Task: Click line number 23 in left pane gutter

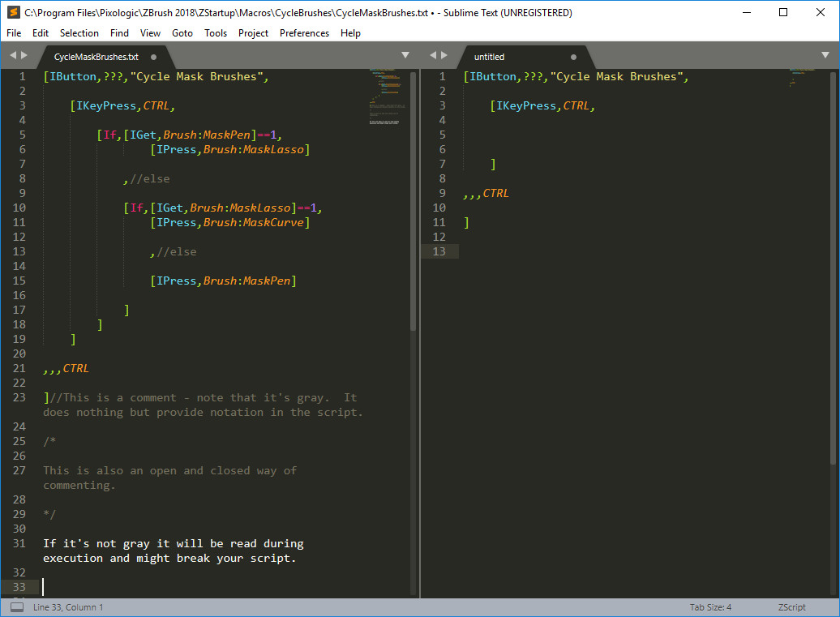Action: (19, 397)
